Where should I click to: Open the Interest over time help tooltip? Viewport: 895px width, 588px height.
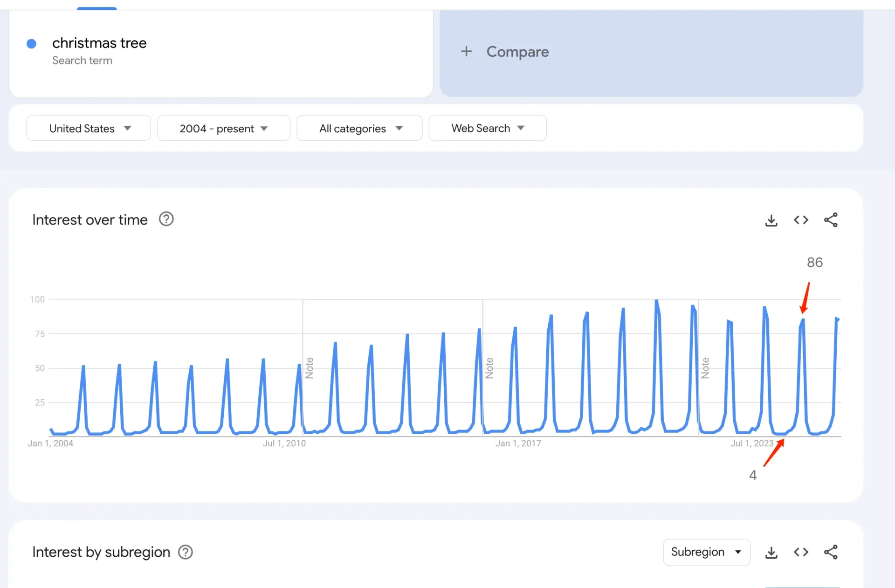[x=166, y=219]
